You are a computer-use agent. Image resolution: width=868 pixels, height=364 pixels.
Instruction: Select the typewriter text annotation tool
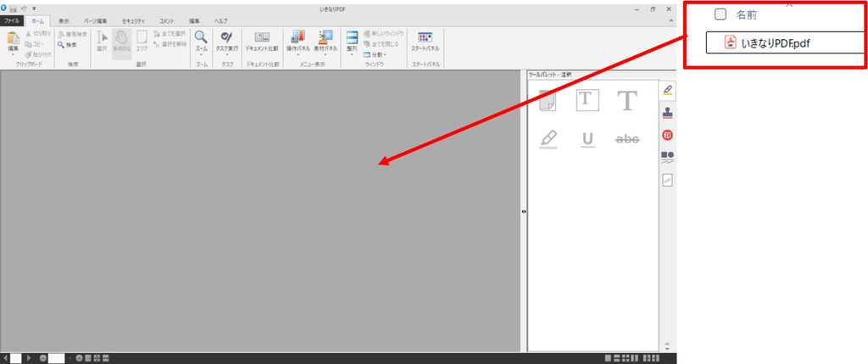(x=627, y=101)
